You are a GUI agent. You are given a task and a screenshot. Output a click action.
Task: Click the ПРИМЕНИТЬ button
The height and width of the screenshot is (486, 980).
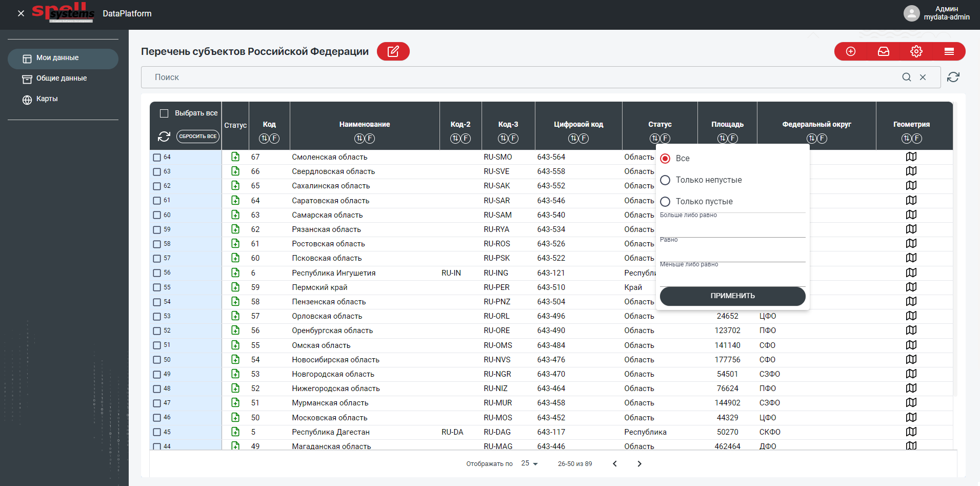[x=732, y=296]
